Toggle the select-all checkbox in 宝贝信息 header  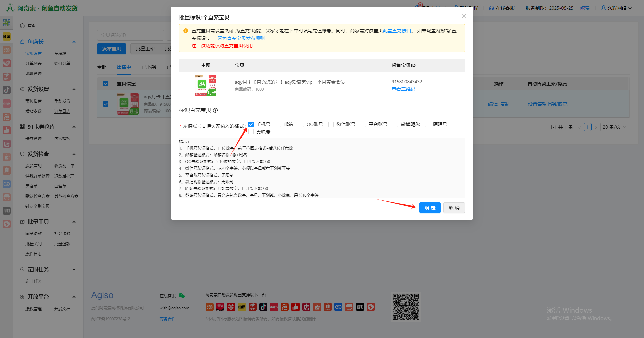106,84
